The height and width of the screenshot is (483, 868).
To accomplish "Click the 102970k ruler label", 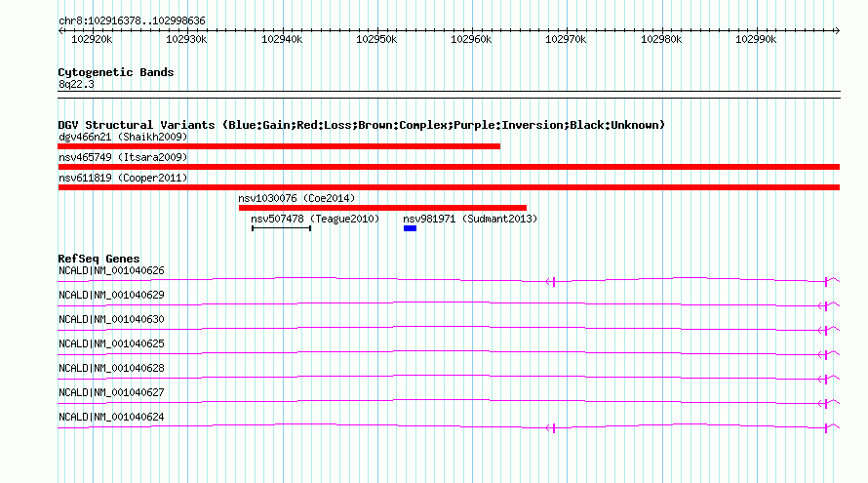I will 566,39.
